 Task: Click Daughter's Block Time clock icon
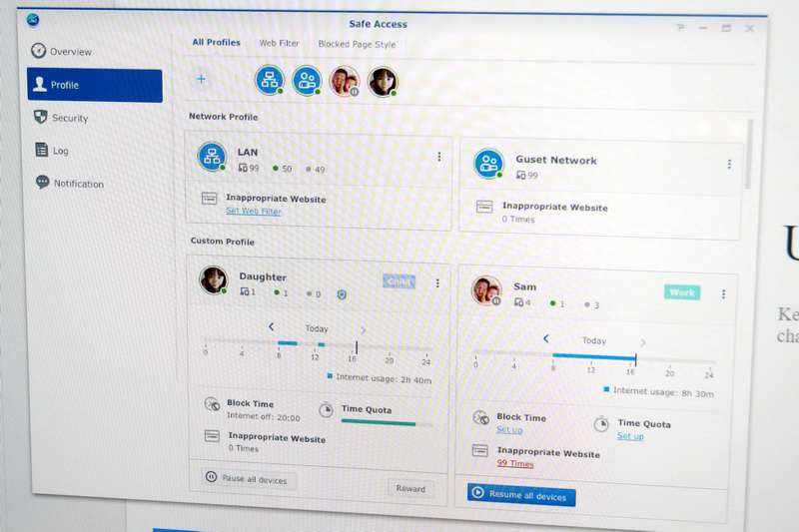[x=212, y=404]
